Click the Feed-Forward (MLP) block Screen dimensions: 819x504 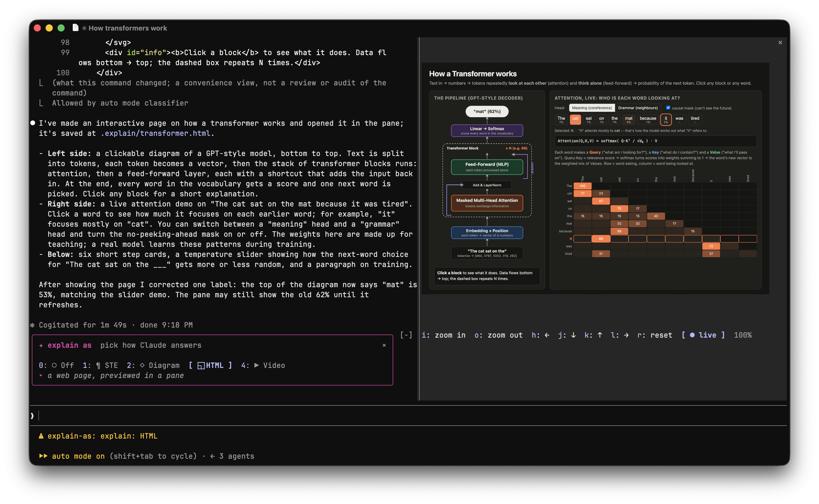pos(487,167)
